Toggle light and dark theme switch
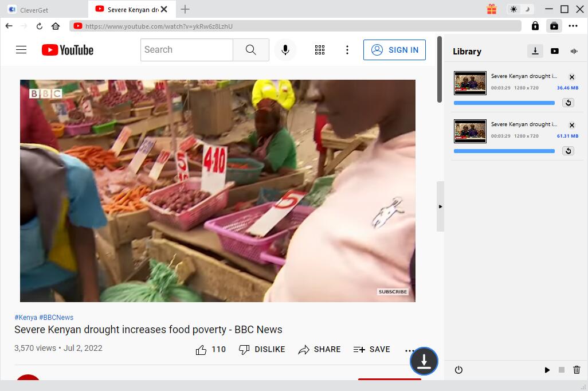This screenshot has height=391, width=588. [520, 9]
